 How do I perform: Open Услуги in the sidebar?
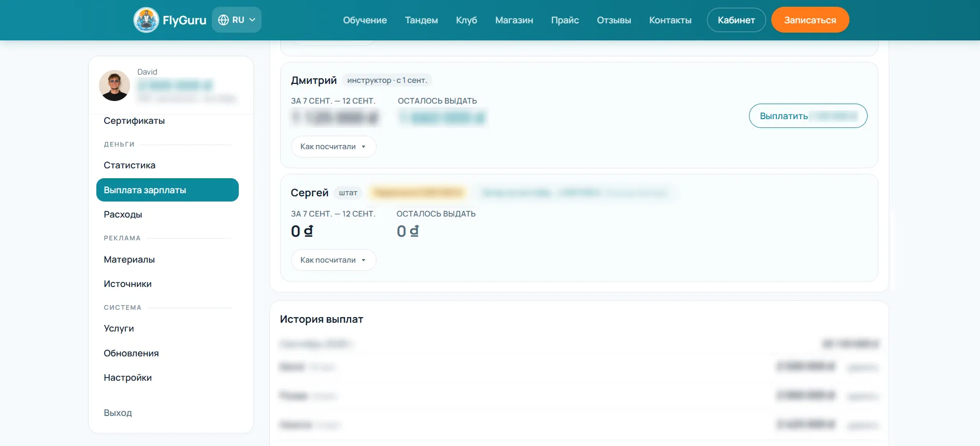(x=119, y=328)
